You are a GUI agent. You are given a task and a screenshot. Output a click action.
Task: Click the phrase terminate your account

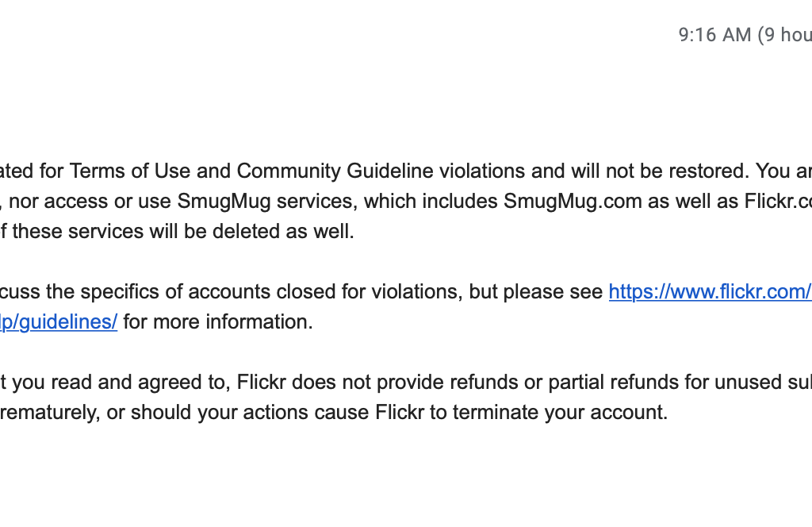[561, 413]
